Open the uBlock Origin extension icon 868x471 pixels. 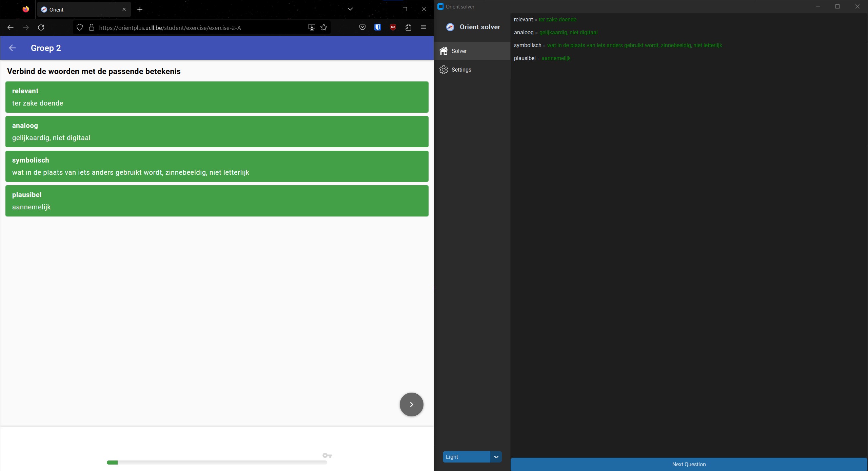(x=393, y=27)
